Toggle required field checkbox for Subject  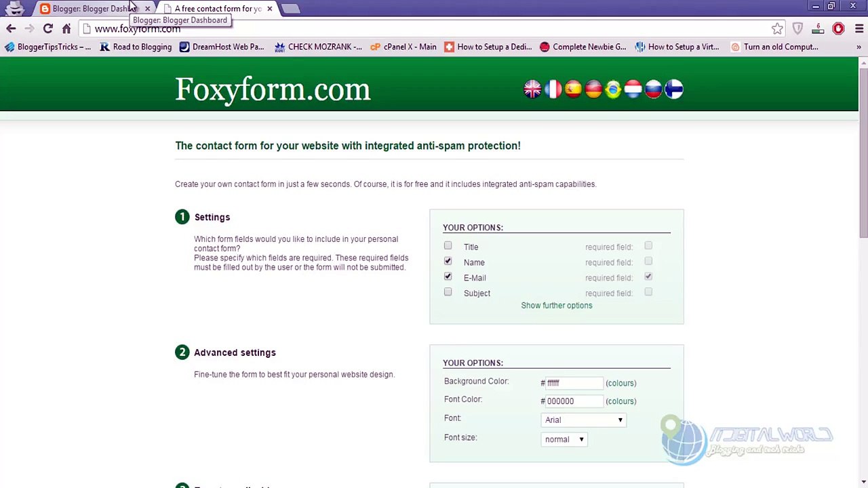click(648, 292)
